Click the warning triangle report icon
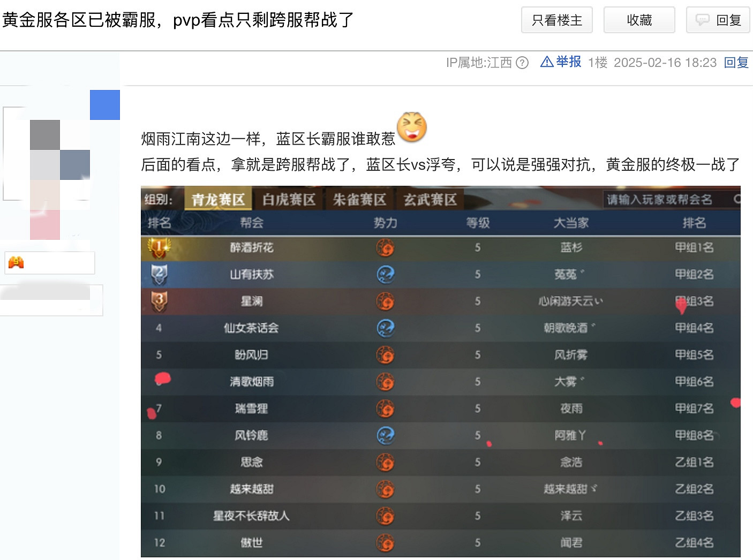This screenshot has width=753, height=560. (547, 62)
